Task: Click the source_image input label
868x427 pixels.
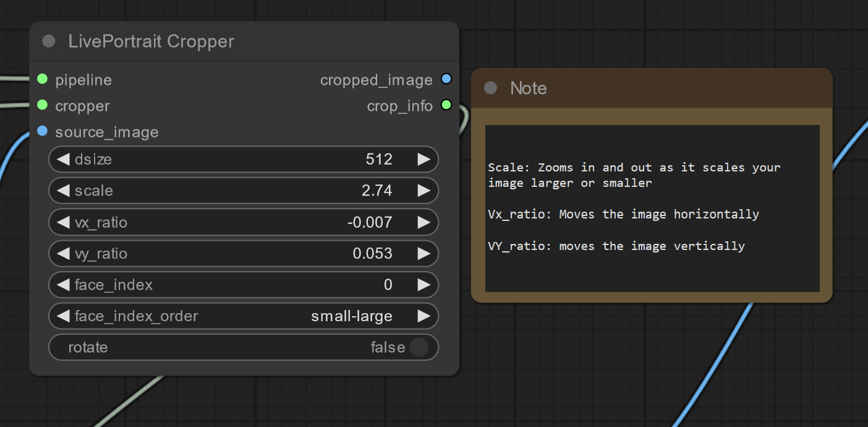Action: pyautogui.click(x=107, y=132)
